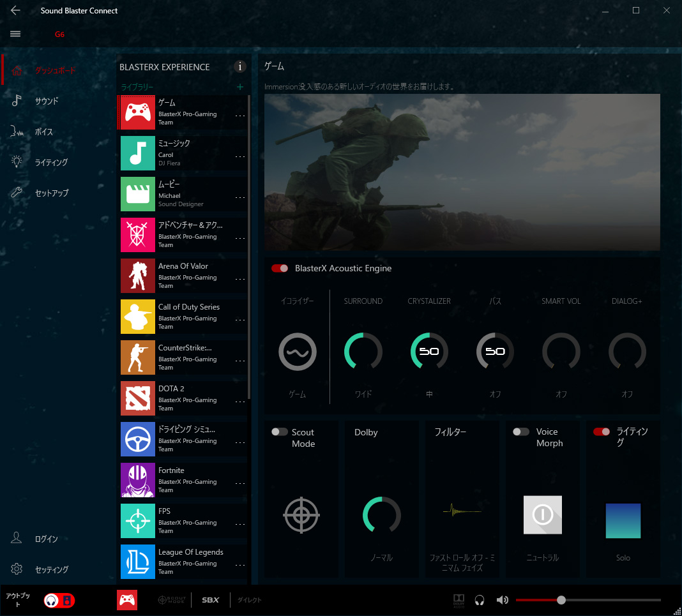
Task: Choose the Fortnite profile icon
Action: tap(138, 480)
